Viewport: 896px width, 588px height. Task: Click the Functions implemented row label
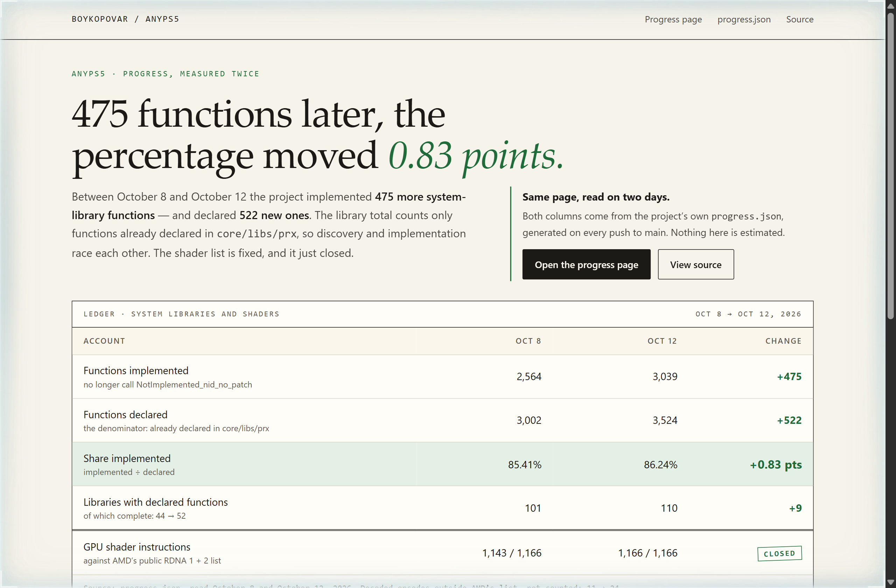(x=136, y=370)
